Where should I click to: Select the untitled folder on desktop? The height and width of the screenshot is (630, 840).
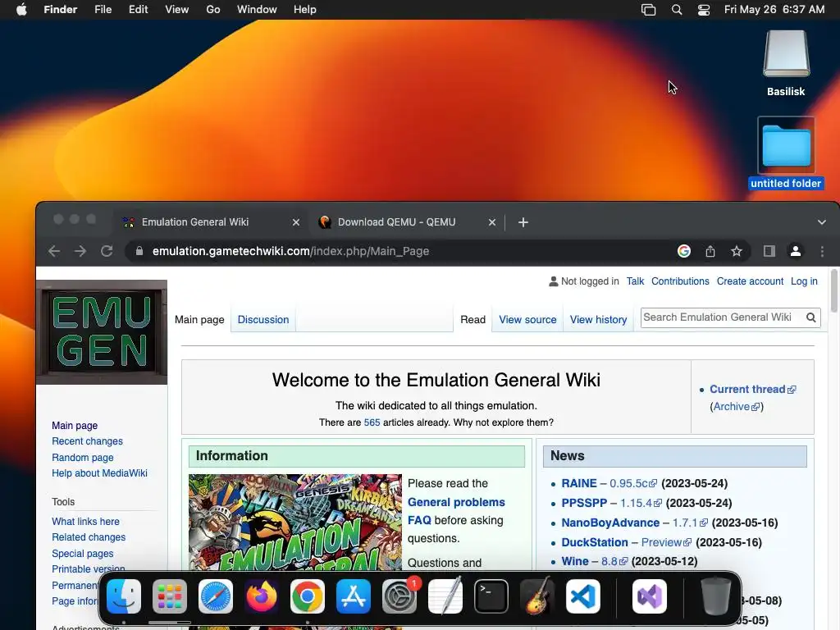point(786,153)
